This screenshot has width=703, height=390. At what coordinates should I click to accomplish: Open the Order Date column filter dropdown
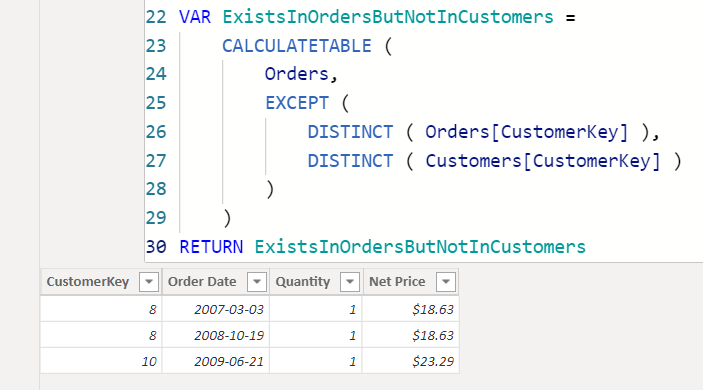pyautogui.click(x=257, y=282)
